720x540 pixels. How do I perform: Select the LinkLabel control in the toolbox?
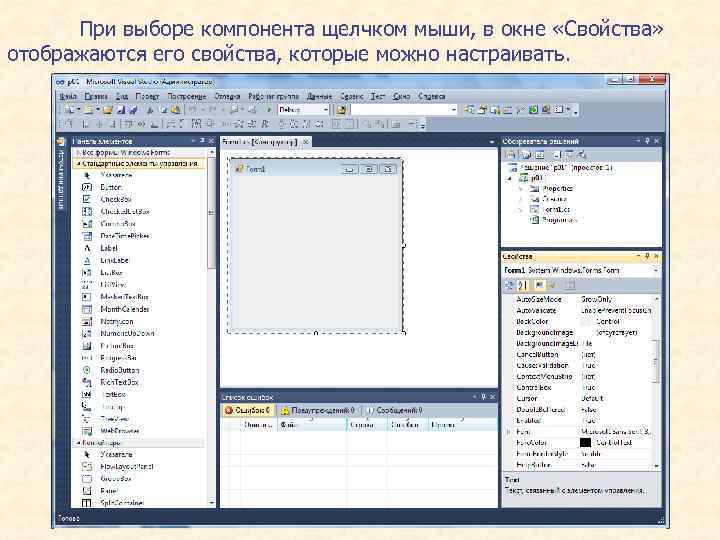click(x=114, y=260)
